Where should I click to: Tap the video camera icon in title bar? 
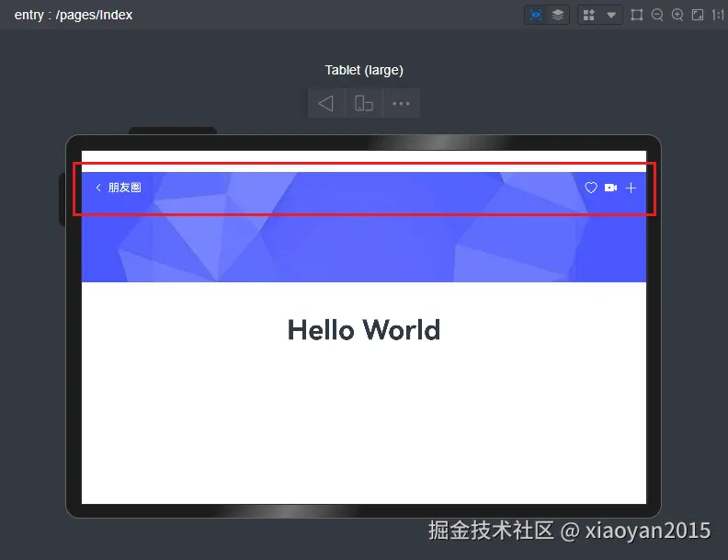tap(610, 188)
